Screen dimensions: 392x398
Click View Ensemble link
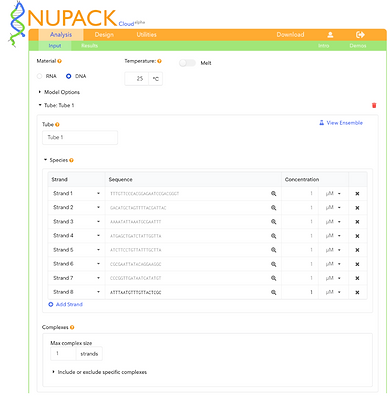341,123
